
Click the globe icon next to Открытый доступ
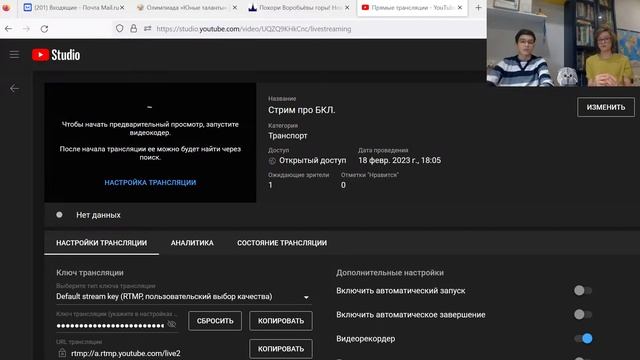pos(272,161)
